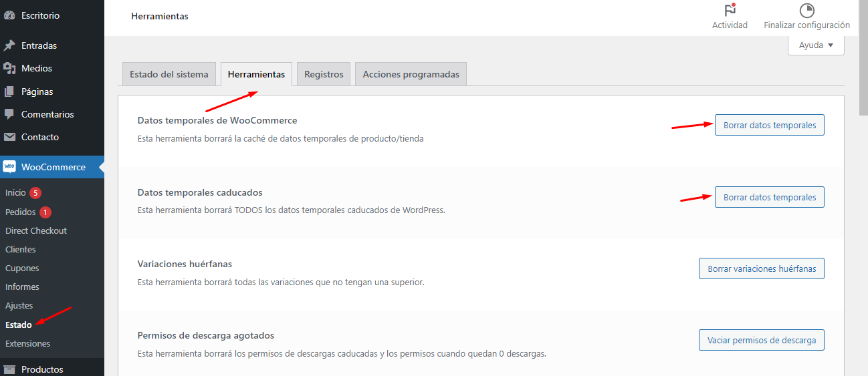Select WooCommerce in the sidebar
The height and width of the screenshot is (376, 868).
(52, 167)
